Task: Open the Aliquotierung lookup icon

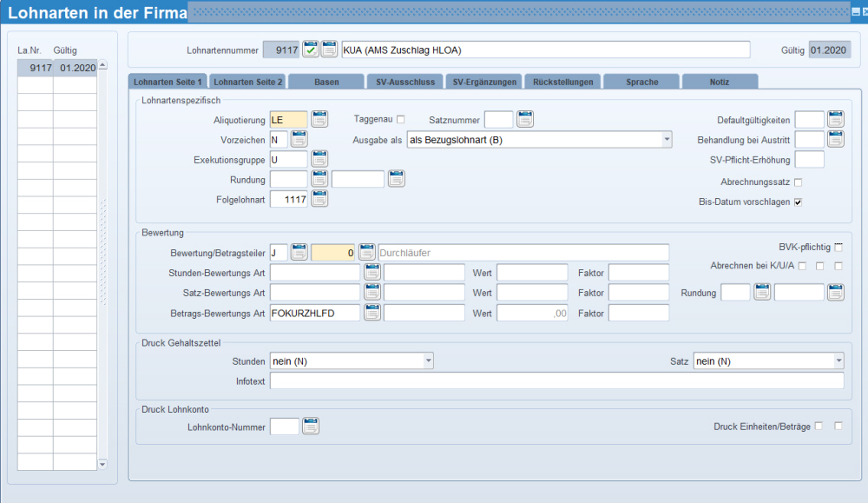Action: [x=319, y=119]
